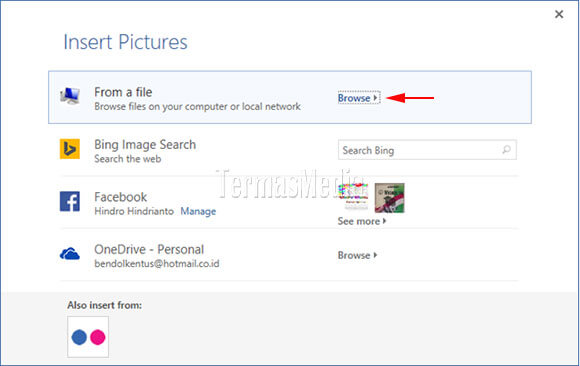Close the Insert Pictures dialog

[x=559, y=14]
